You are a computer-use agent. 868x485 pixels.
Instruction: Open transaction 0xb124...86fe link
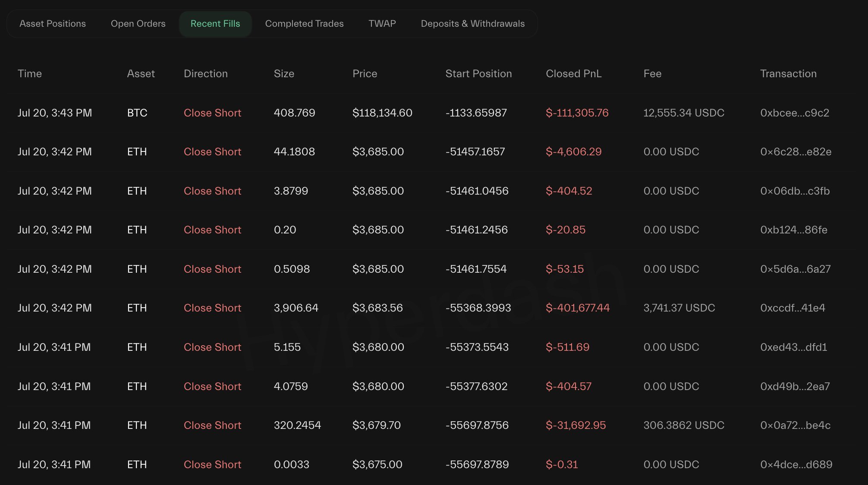pyautogui.click(x=794, y=230)
